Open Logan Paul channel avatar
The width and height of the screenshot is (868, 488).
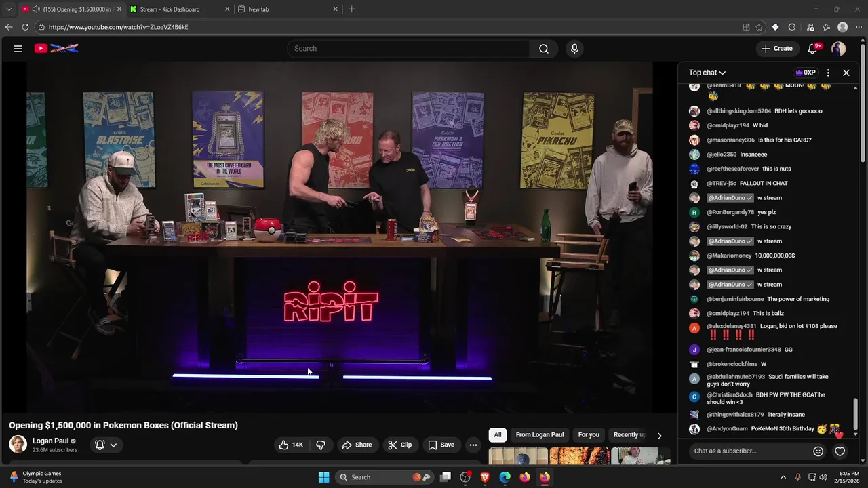pos(18,445)
